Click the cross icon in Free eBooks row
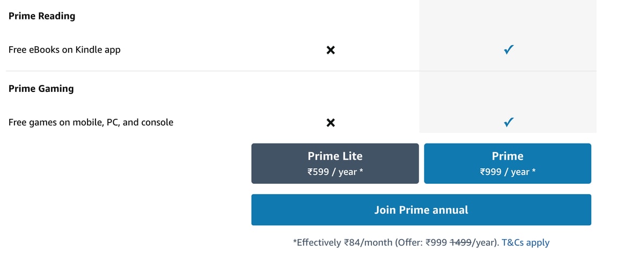The width and height of the screenshot is (644, 258). pyautogui.click(x=331, y=50)
